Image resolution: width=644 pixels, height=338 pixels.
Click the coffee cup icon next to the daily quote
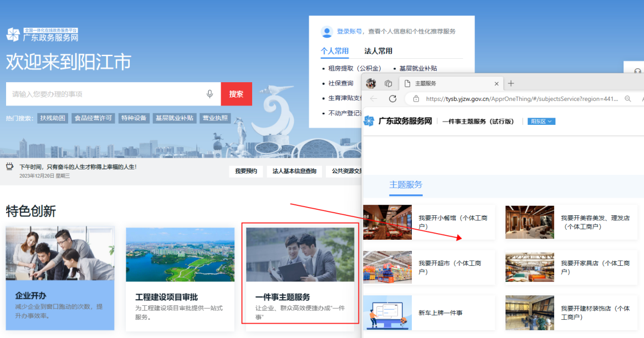pos(9,167)
